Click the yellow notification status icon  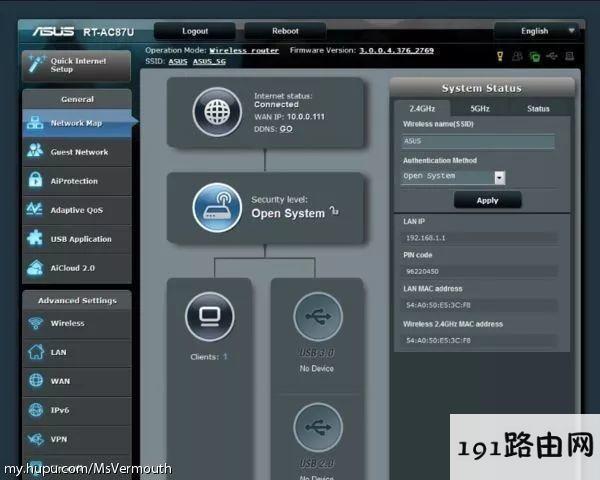click(500, 57)
